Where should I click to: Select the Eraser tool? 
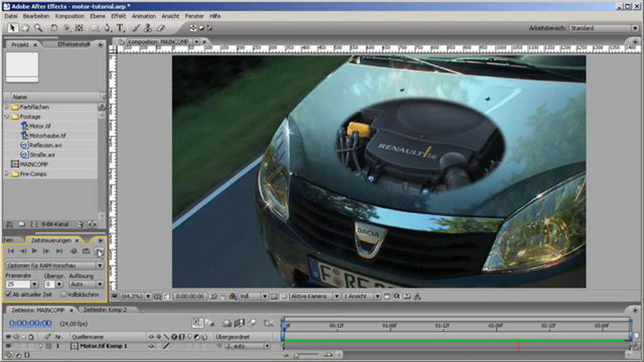pyautogui.click(x=160, y=28)
